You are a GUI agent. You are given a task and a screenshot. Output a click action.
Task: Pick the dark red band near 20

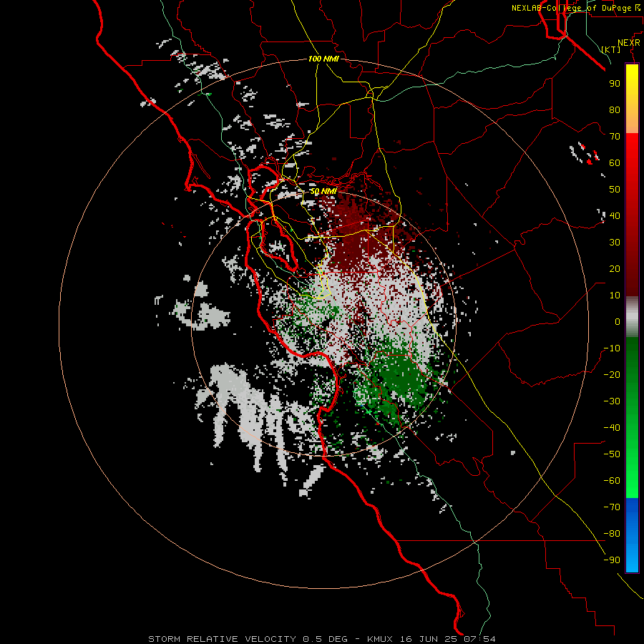[x=632, y=269]
